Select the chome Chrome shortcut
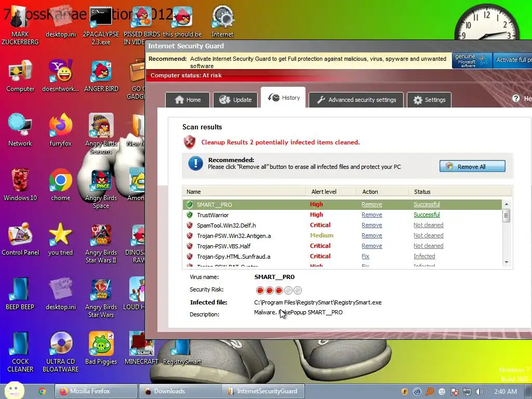532x399 pixels. (61, 184)
